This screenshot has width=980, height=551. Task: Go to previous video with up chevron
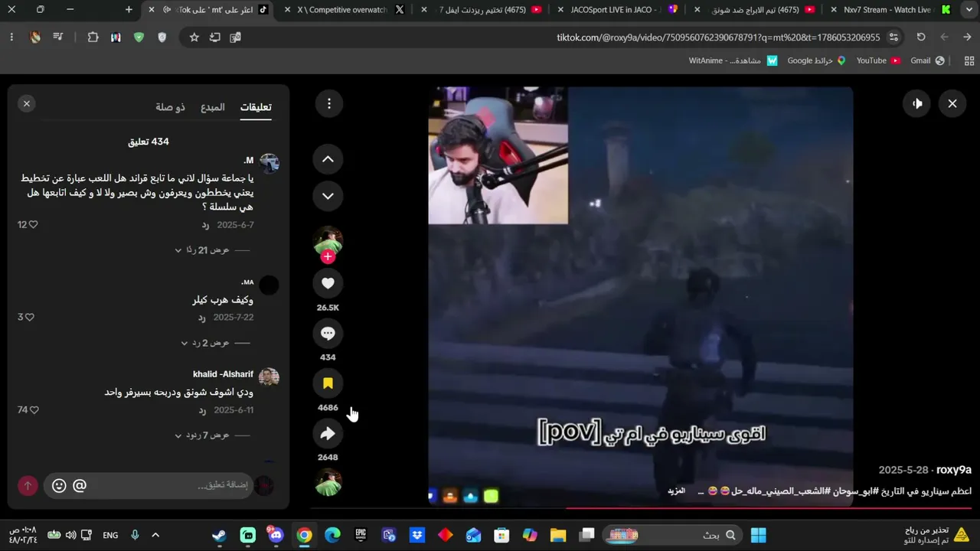coord(328,159)
